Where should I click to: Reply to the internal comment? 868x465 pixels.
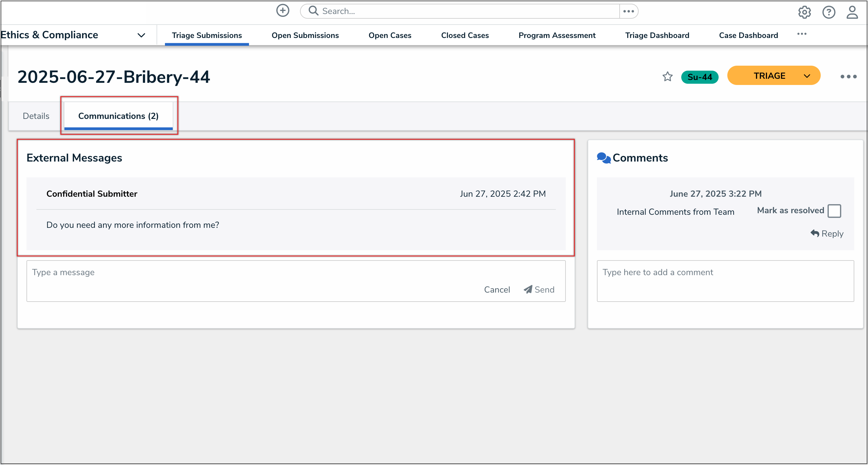point(827,233)
